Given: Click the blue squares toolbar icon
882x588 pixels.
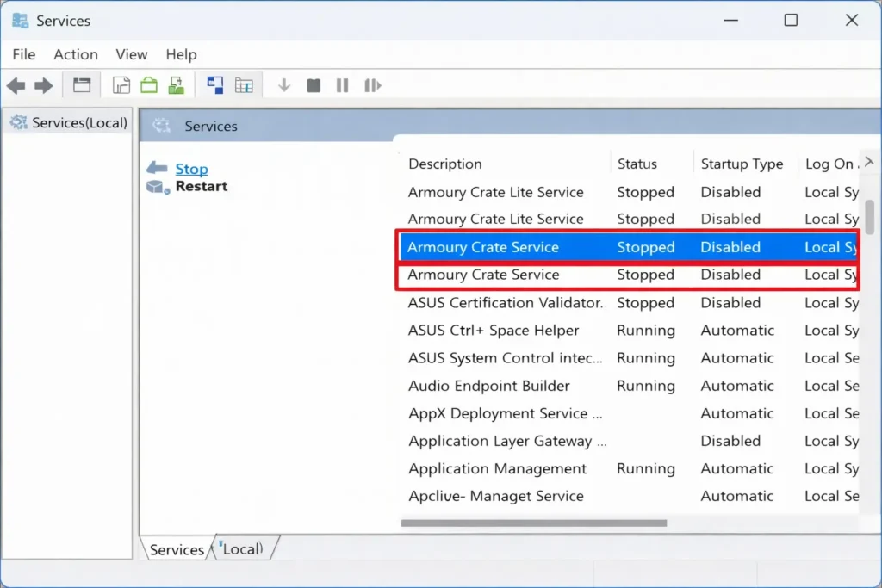Looking at the screenshot, I should tap(215, 85).
